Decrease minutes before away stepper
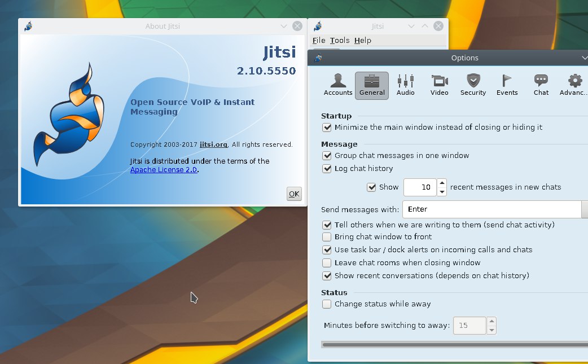Screen dimensions: 588x364 tap(492, 330)
